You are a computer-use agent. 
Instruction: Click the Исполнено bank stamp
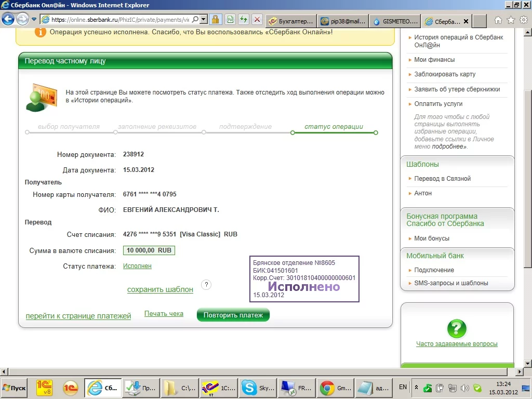(x=304, y=279)
